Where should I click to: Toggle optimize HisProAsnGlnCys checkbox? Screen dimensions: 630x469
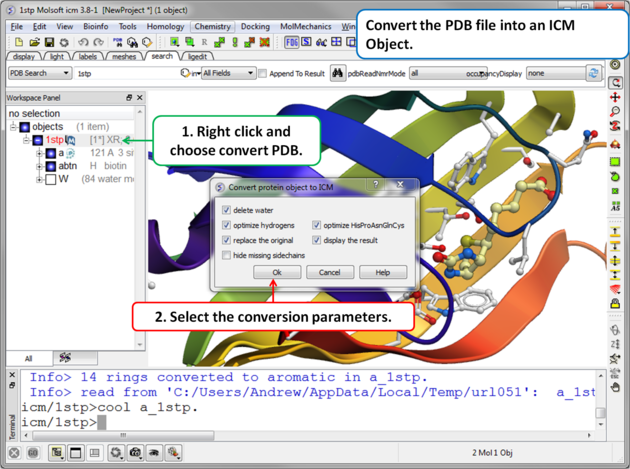pyautogui.click(x=317, y=226)
